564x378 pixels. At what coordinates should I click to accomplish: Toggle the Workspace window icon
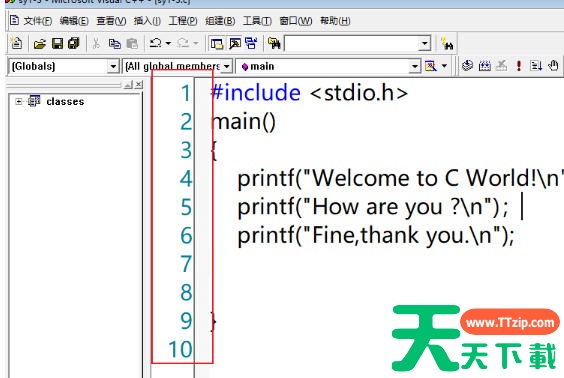tap(217, 44)
